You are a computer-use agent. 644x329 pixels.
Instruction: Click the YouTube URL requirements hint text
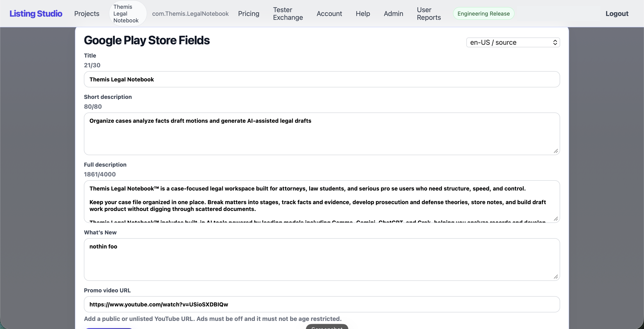(x=213, y=319)
